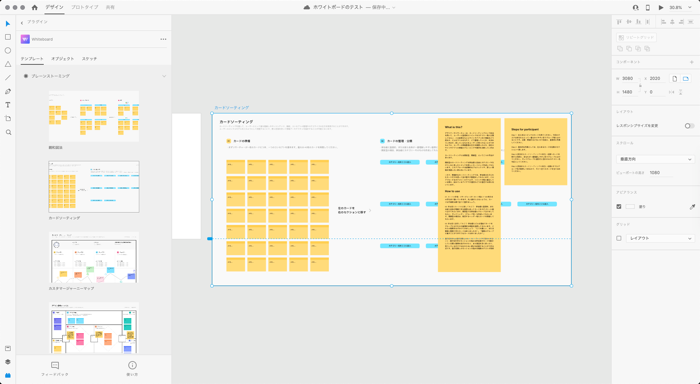Select the Templates tab in Whiteboard
Viewport: 700px width, 384px height.
[x=32, y=59]
